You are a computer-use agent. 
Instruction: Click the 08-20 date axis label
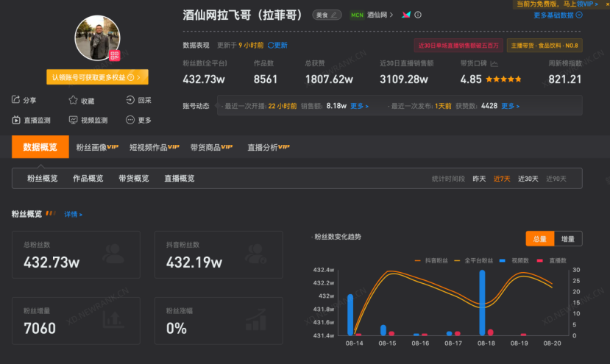[x=552, y=343]
